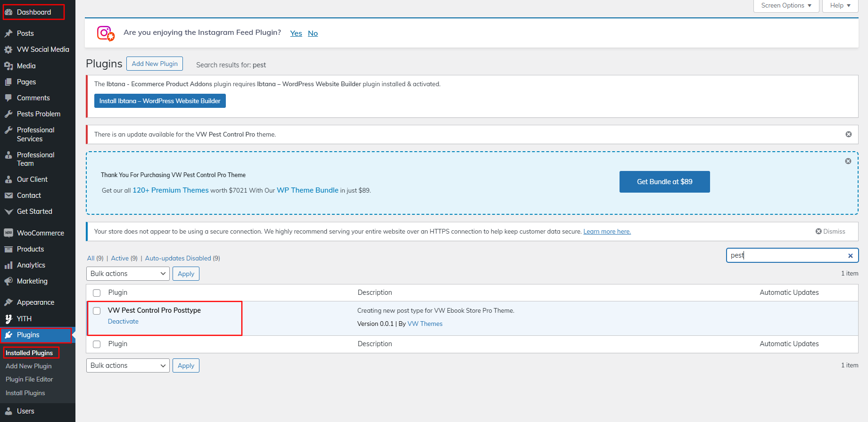Click the Appearance paintbrush icon
This screenshot has width=868, height=422.
click(8, 302)
